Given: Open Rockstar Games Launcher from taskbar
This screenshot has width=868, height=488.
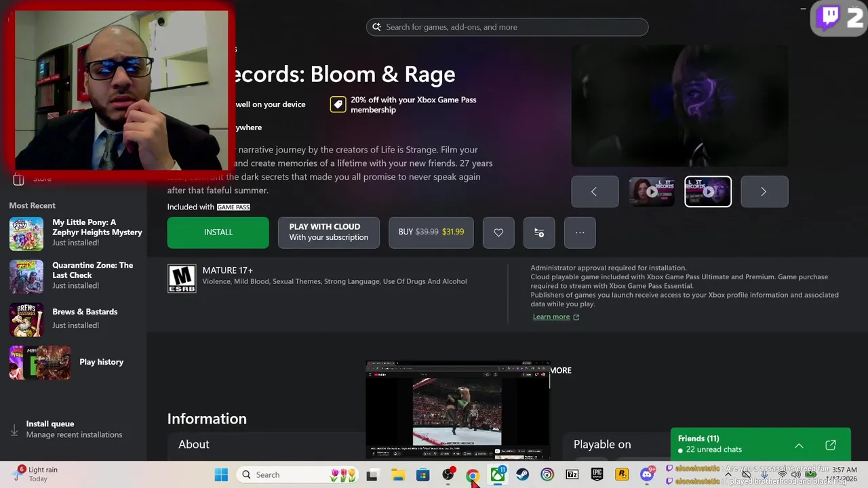Looking at the screenshot, I should [x=622, y=475].
